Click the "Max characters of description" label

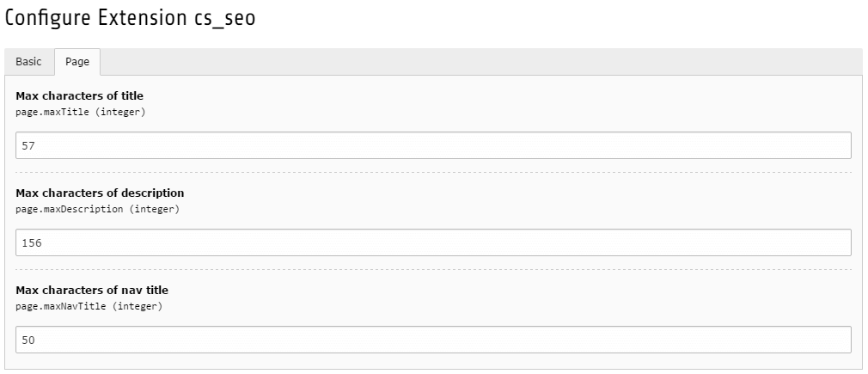(100, 193)
